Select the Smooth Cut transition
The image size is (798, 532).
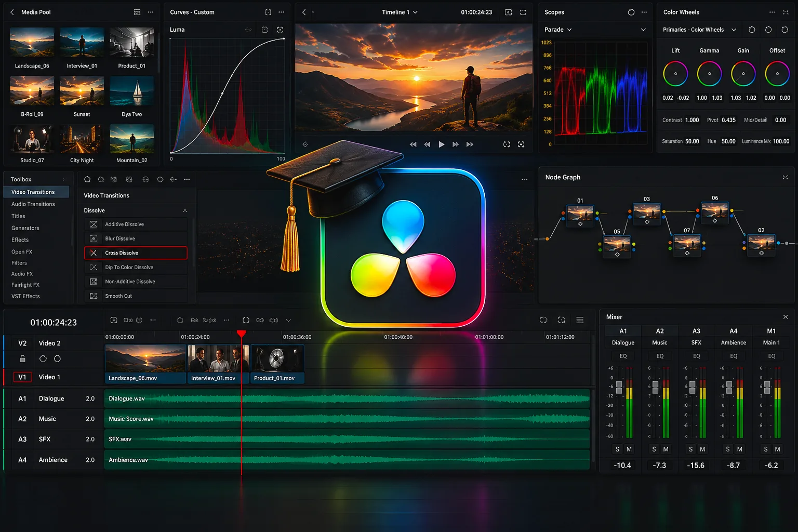click(x=136, y=296)
